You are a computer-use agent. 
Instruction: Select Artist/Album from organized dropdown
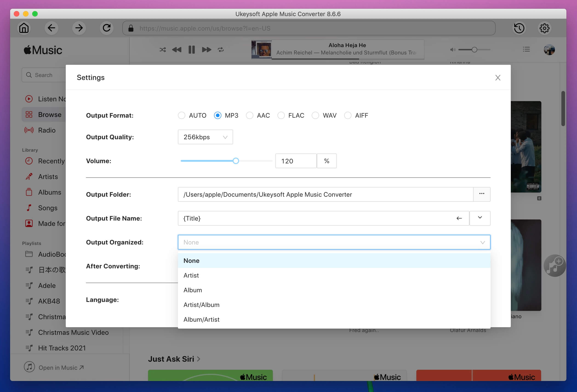click(x=201, y=304)
